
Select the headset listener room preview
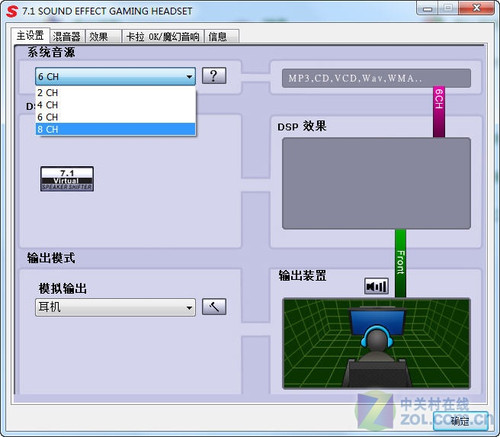[376, 344]
